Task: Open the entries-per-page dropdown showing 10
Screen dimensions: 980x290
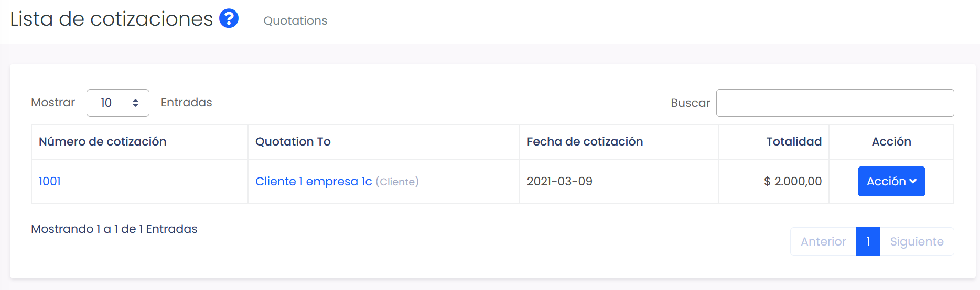Action: [x=117, y=103]
